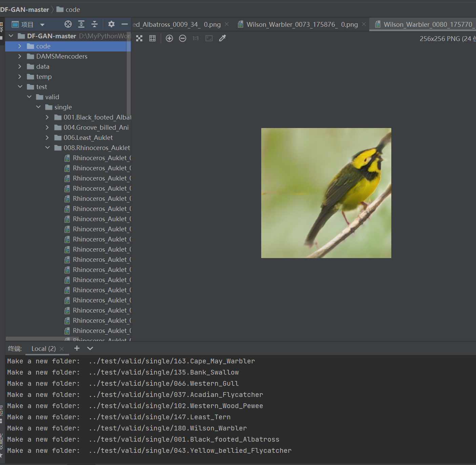Click the Collapse All icon in project panel
476x465 pixels.
(x=95, y=24)
